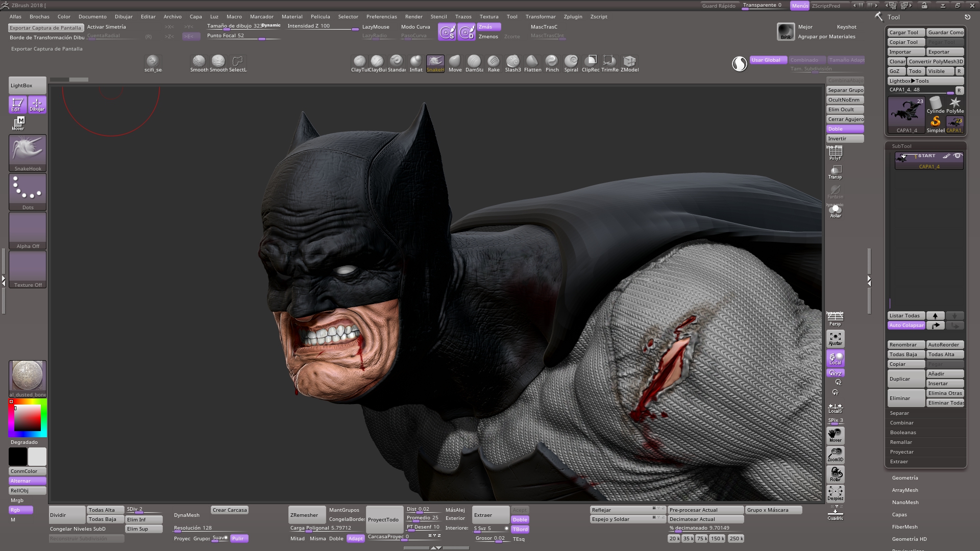Toggle Edit mode
Image resolution: width=980 pixels, height=551 pixels.
pyautogui.click(x=17, y=105)
